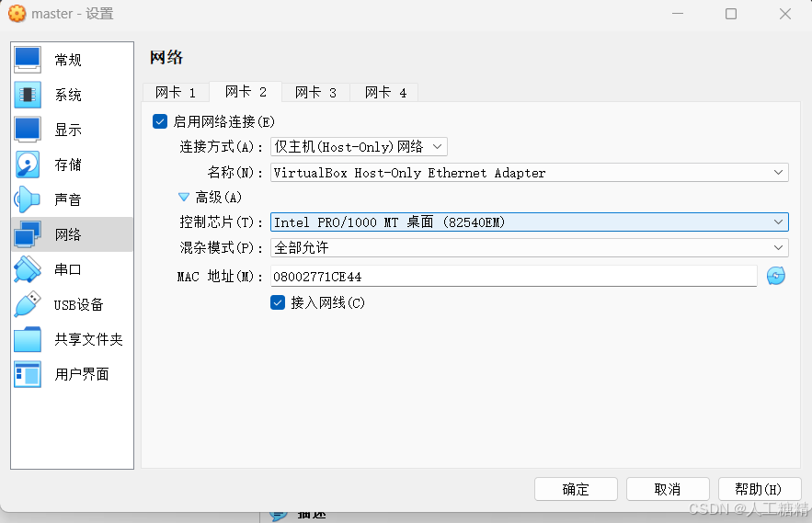
Task: Click the 取消 button
Action: (x=668, y=489)
